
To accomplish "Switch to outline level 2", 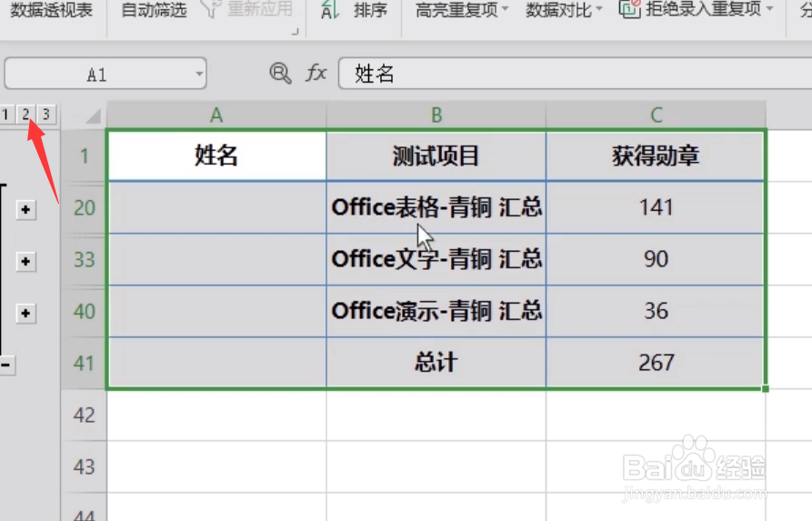I will point(25,115).
